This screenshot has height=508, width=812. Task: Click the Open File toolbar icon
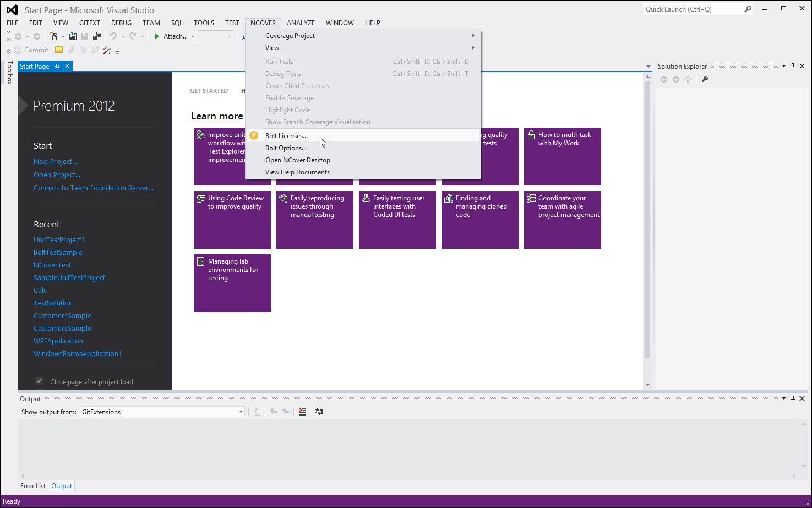(73, 36)
